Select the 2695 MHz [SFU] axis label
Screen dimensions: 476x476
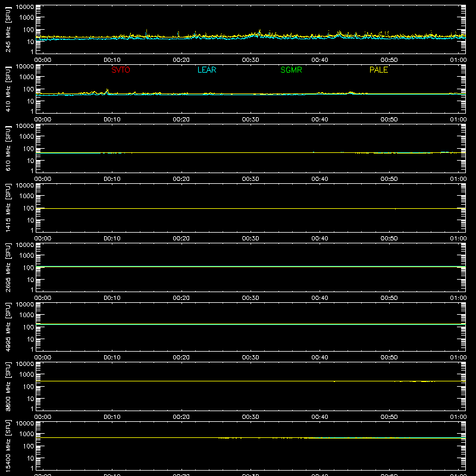[8, 267]
